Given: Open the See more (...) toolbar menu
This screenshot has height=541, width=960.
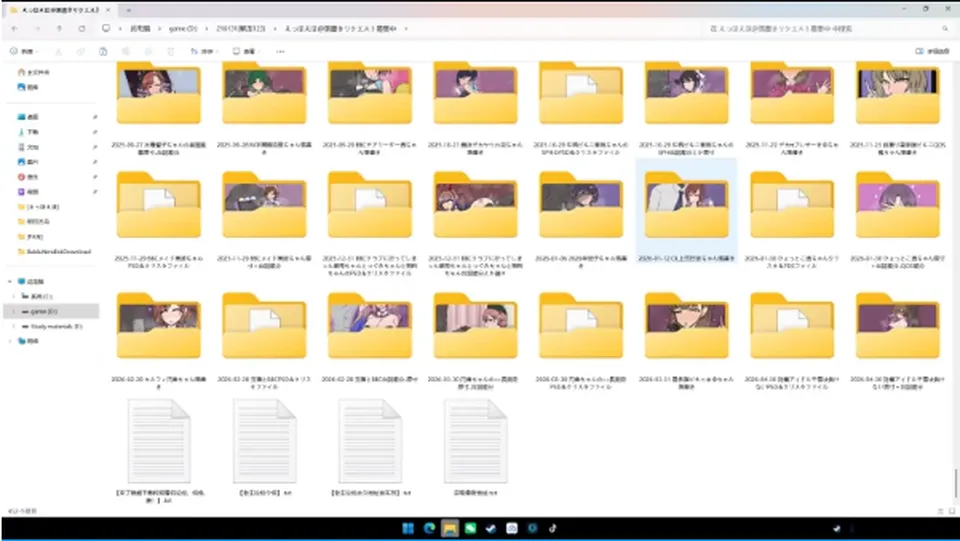Looking at the screenshot, I should tap(280, 51).
